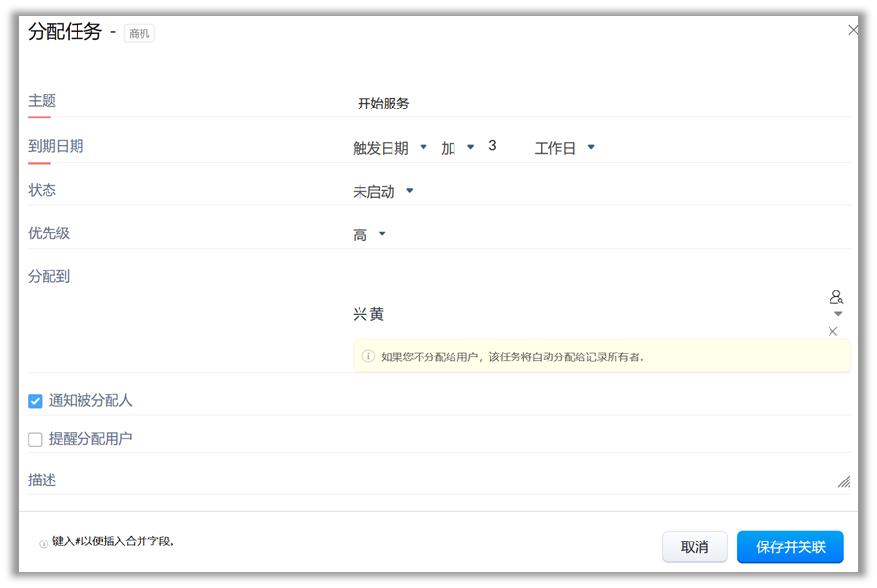877x588 pixels.
Task: Open the user lookup icon for assignee
Action: (836, 297)
